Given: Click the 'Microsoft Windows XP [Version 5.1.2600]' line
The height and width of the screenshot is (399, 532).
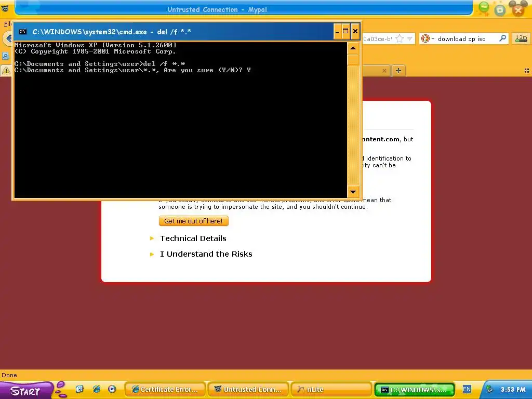Looking at the screenshot, I should pyautogui.click(x=96, y=45).
